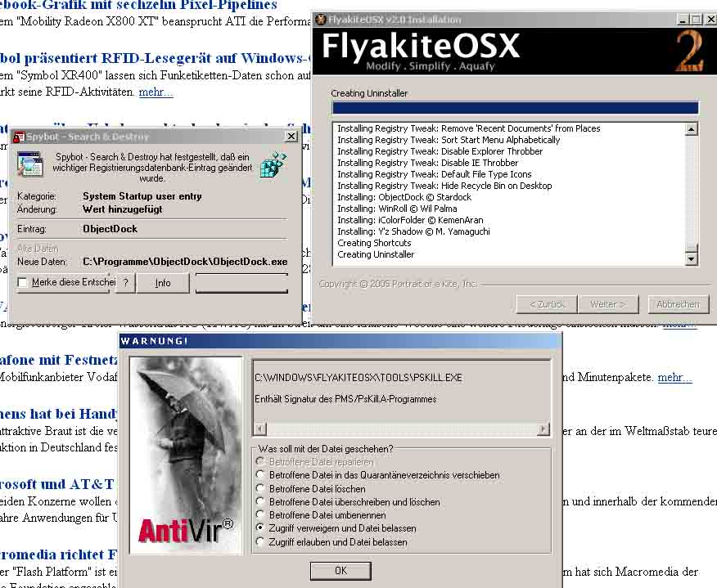The image size is (717, 588).
Task: Click the 'ObjectDock' entry value in Spybot
Action: pos(110,229)
